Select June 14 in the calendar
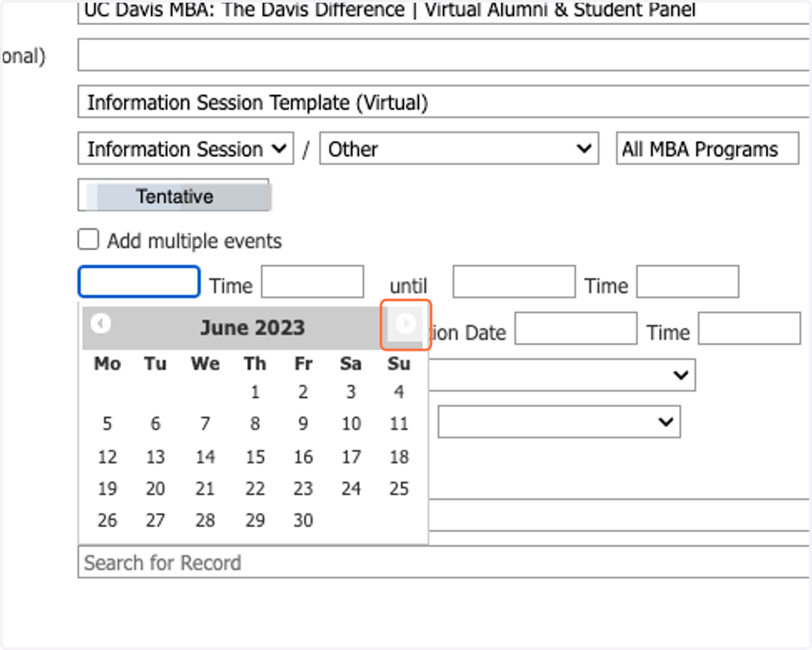This screenshot has height=650, width=812. tap(205, 457)
